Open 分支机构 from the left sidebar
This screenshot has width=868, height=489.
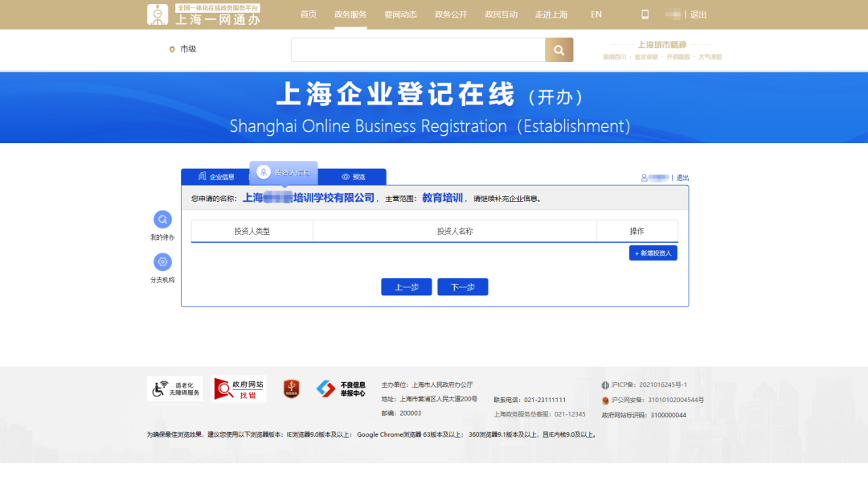tap(162, 263)
